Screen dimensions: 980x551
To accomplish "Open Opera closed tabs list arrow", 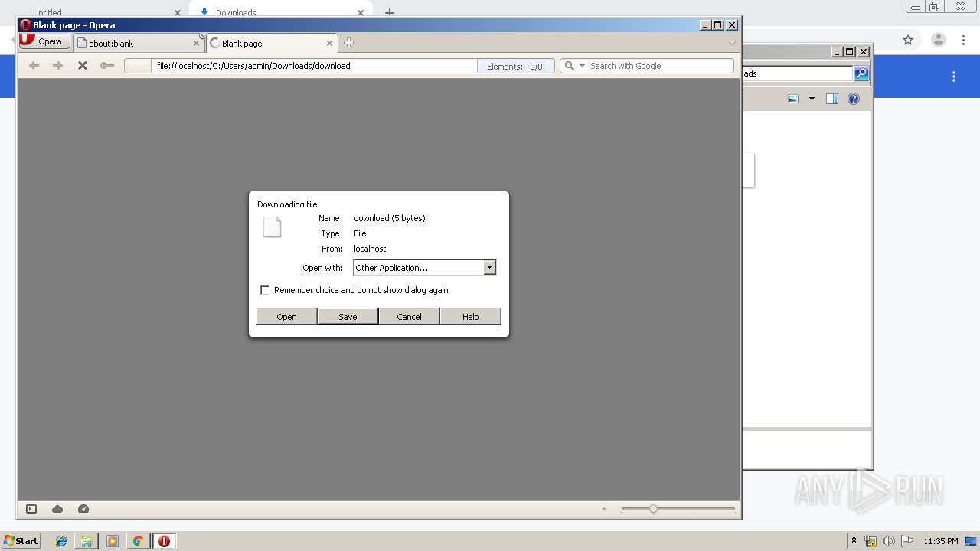I will point(732,43).
